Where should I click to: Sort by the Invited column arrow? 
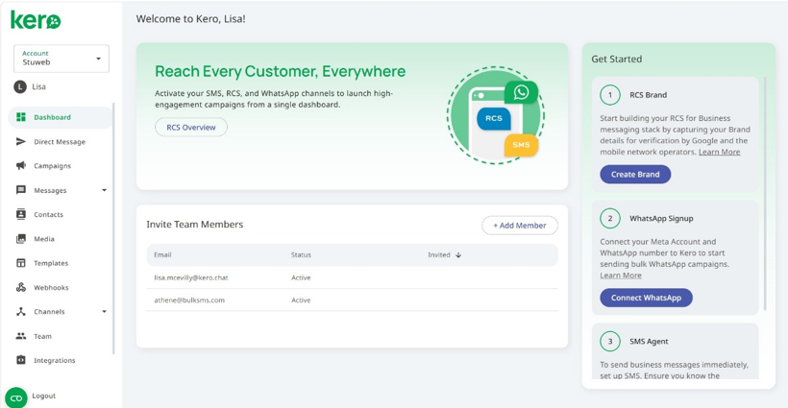click(458, 255)
